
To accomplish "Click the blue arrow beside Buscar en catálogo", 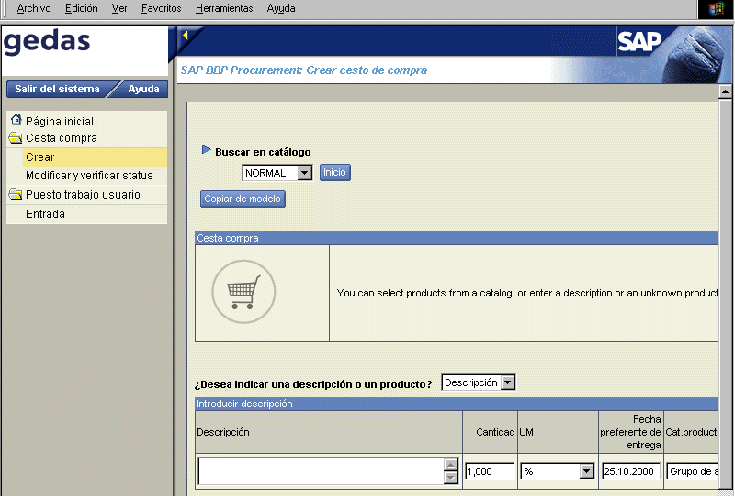I will (x=206, y=151).
